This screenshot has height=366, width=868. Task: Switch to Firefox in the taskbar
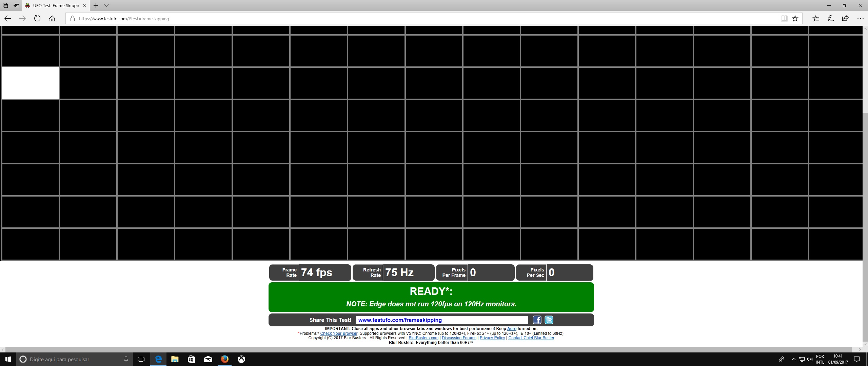click(x=225, y=359)
